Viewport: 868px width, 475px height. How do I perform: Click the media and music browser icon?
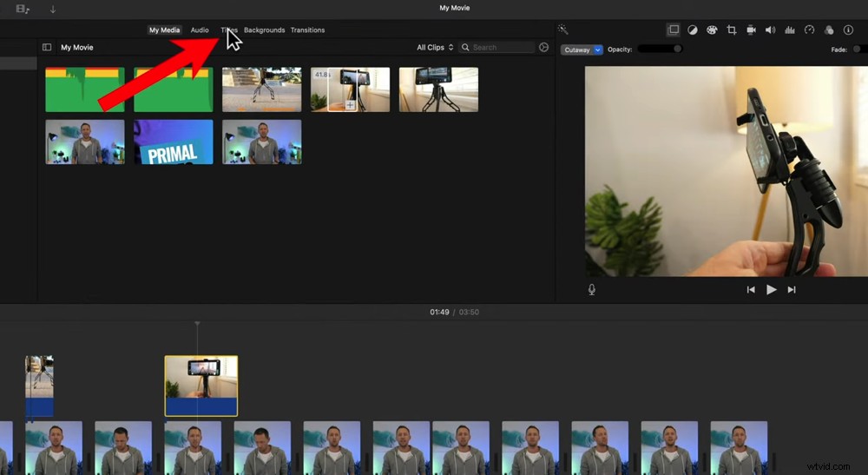tap(23, 9)
